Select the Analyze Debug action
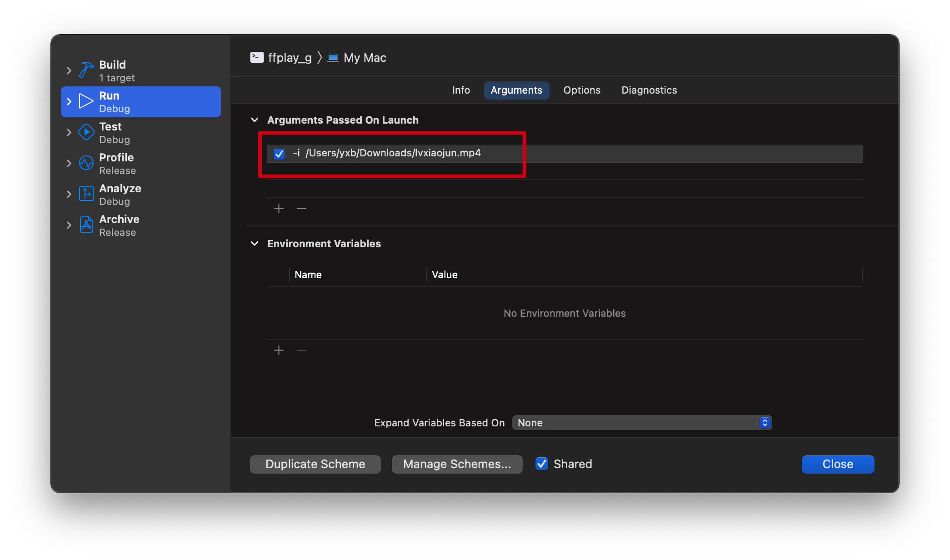The image size is (950, 560). click(141, 195)
